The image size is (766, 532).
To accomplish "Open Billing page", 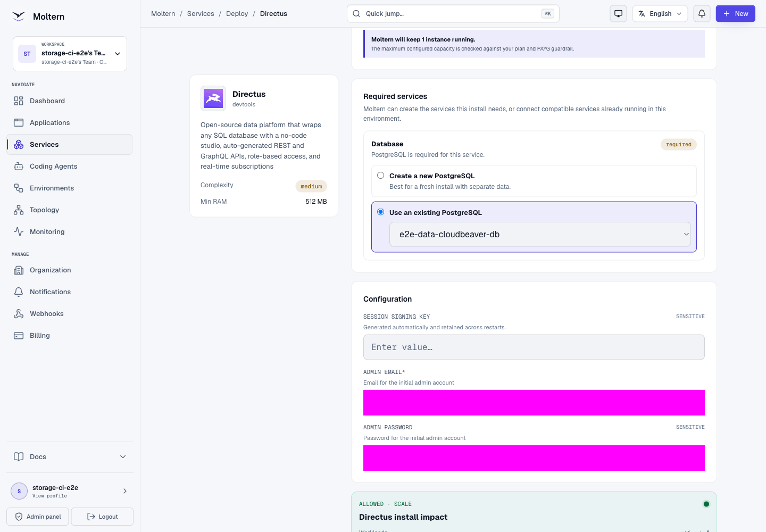I will click(x=70, y=336).
